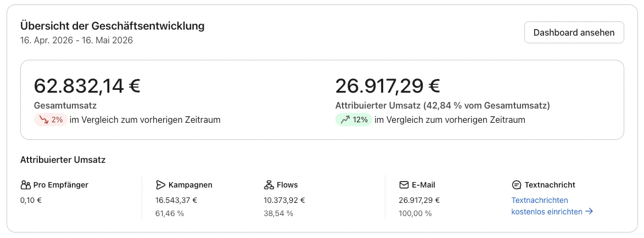Image resolution: width=644 pixels, height=238 pixels.
Task: Open the Dashboard ansehen button
Action: 574,32
